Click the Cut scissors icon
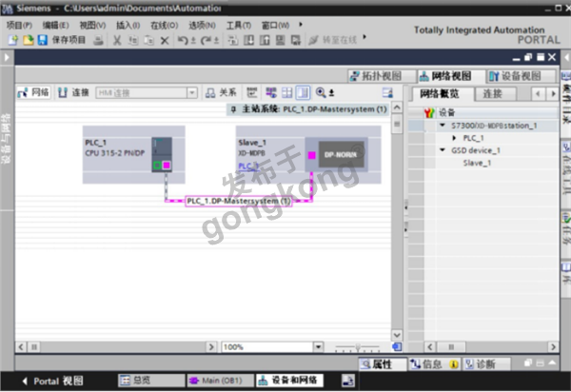This screenshot has width=571, height=392. click(117, 40)
